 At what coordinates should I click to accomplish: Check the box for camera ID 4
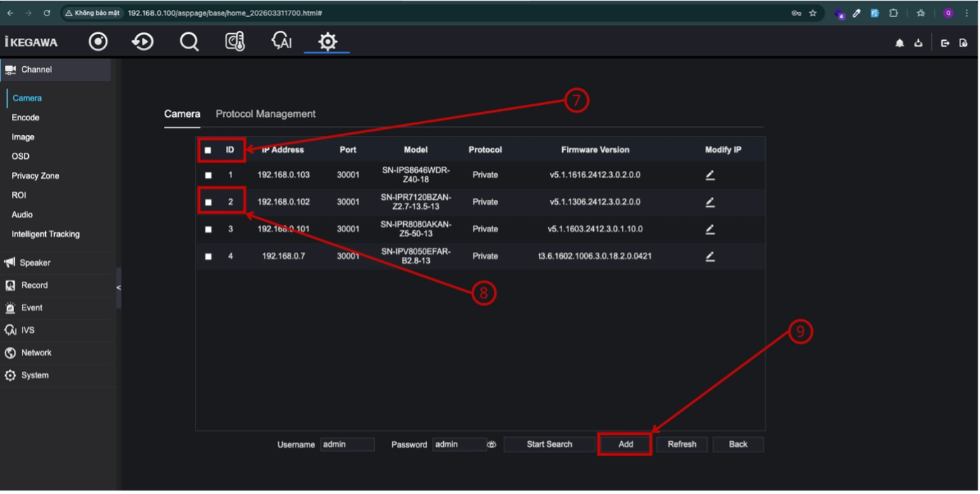[x=208, y=257]
